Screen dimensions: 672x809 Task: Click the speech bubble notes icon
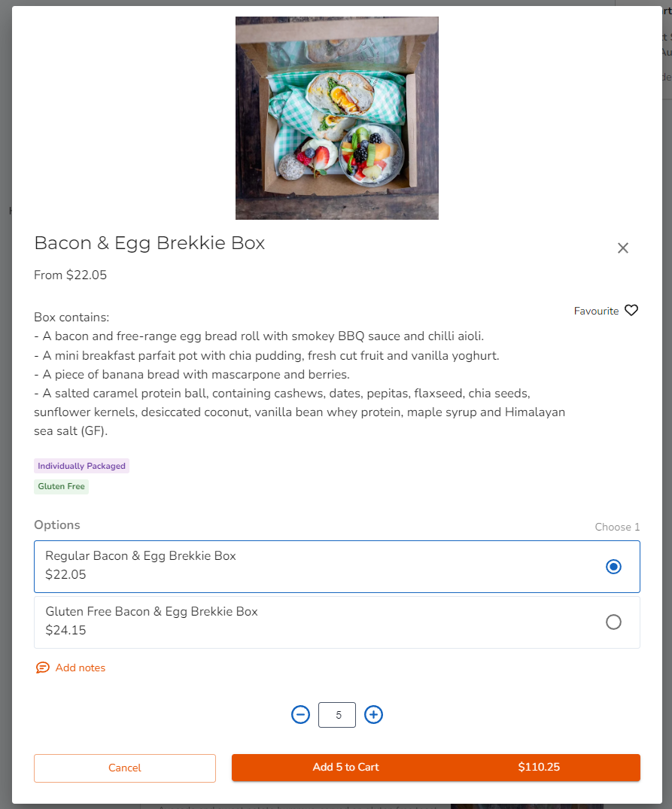[x=43, y=668]
